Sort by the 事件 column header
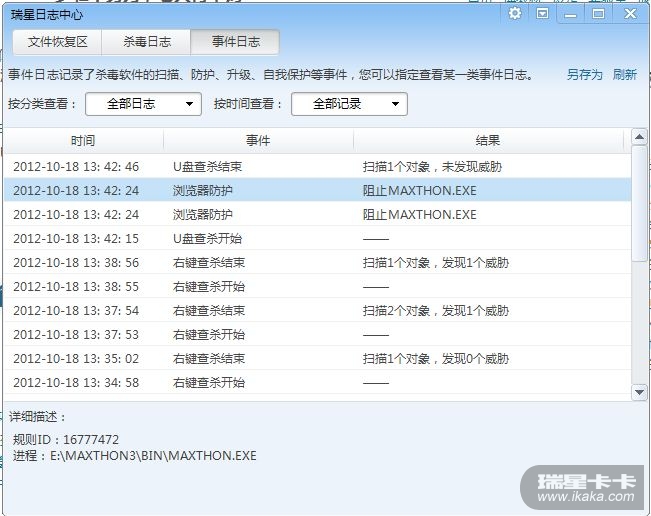 coord(258,141)
